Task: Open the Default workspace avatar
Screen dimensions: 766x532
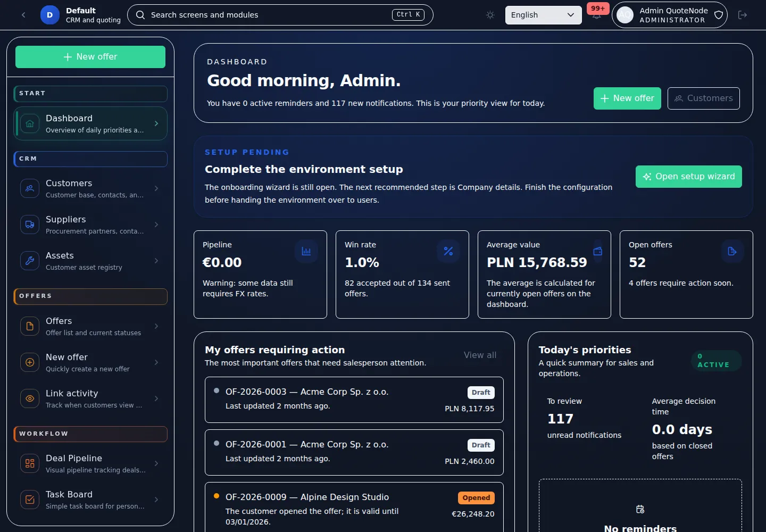Action: coord(50,15)
